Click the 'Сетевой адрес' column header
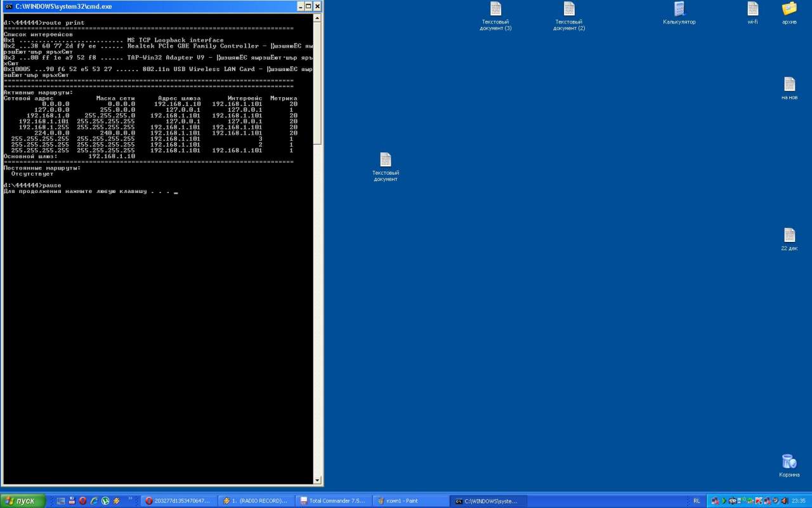This screenshot has width=812, height=508. (29, 98)
